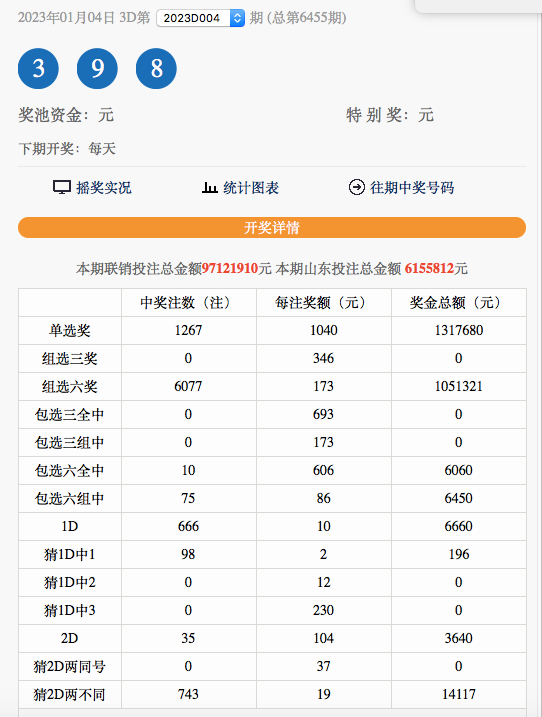
Task: Click the bar chart icon beside 统计图表
Action: click(x=209, y=187)
